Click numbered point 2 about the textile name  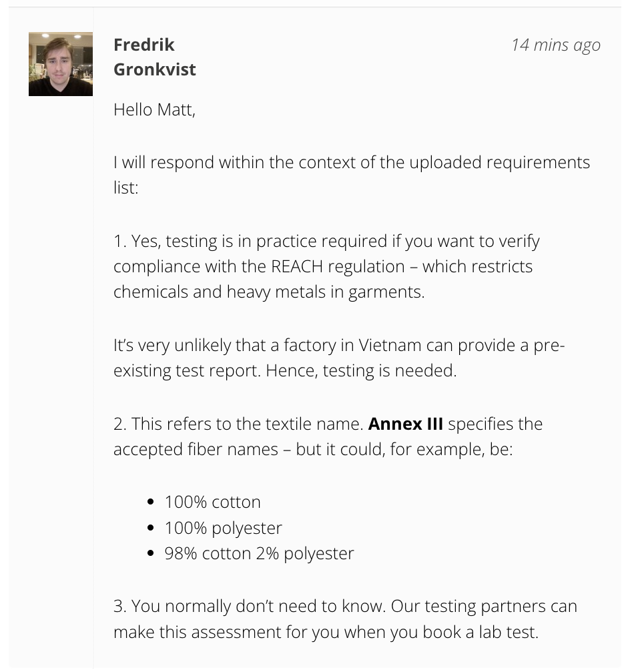pyautogui.click(x=328, y=436)
